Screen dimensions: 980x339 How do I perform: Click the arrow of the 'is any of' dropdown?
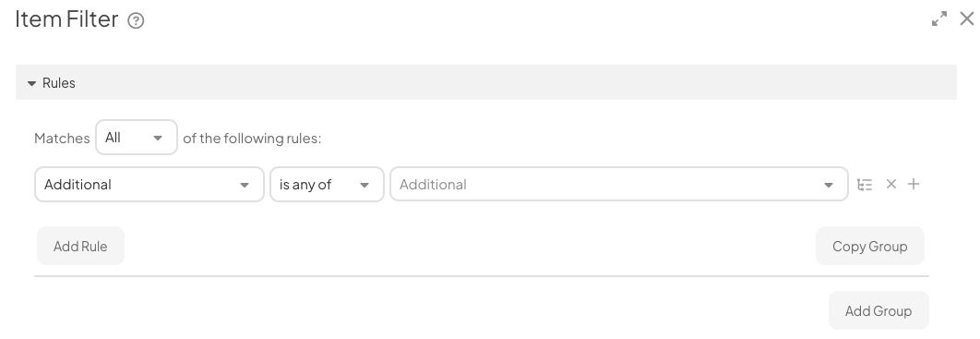[364, 185]
